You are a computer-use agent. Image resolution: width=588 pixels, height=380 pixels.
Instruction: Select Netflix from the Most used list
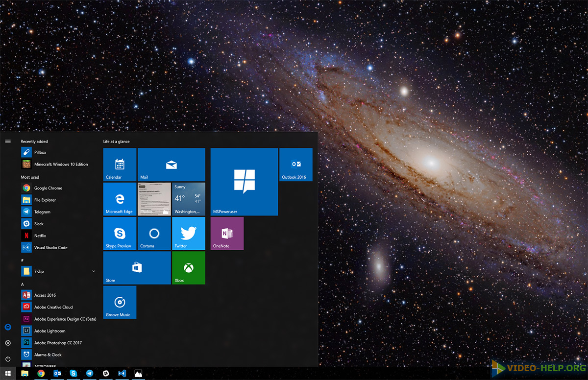coord(40,236)
